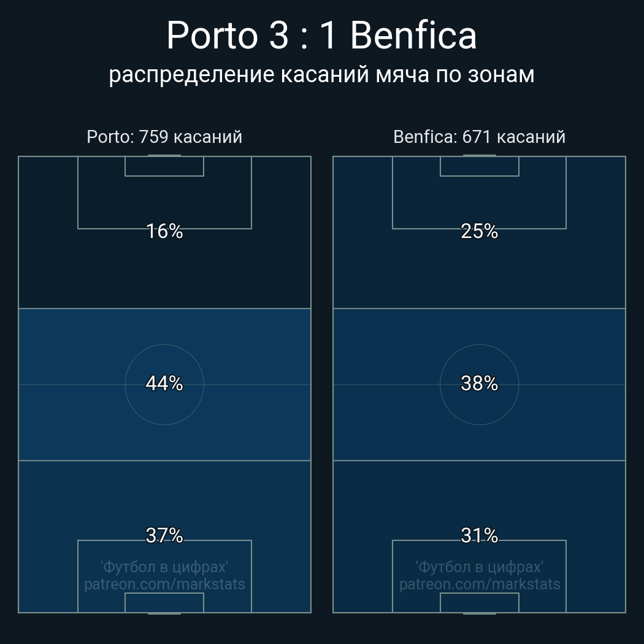Select the bottom six-yard box on Benfica's pitch
Screen dimensions: 644x644
pyautogui.click(x=479, y=602)
